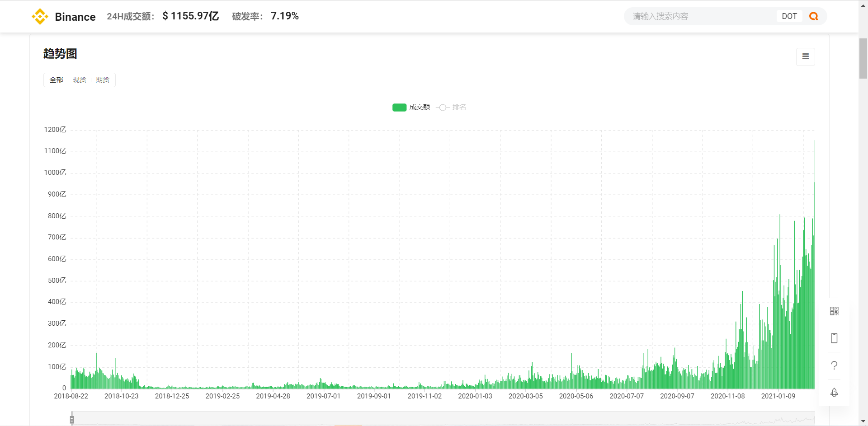Click the 100亿 y-axis label
The width and height of the screenshot is (868, 426).
pos(57,367)
